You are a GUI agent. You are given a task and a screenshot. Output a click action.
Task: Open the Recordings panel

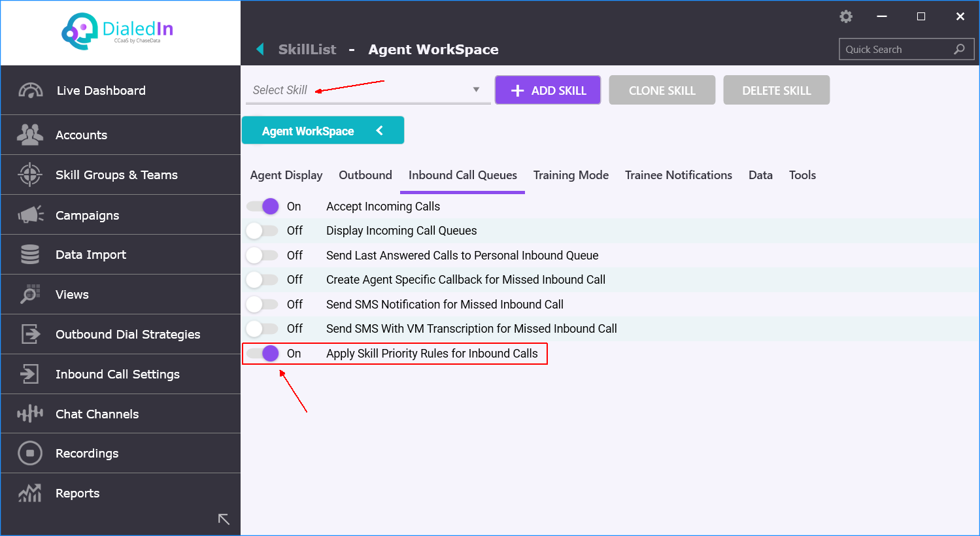tap(86, 453)
